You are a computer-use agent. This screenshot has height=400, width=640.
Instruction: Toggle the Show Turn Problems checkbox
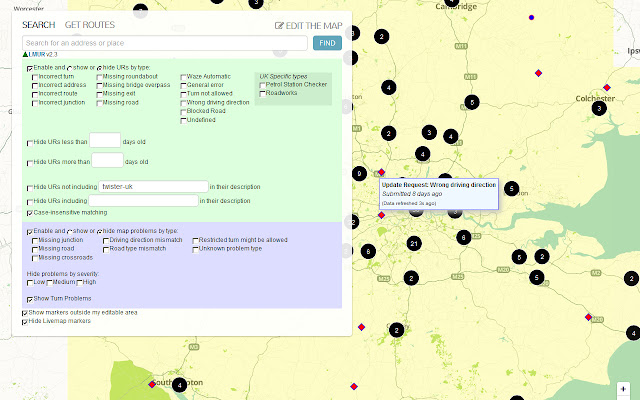30,300
